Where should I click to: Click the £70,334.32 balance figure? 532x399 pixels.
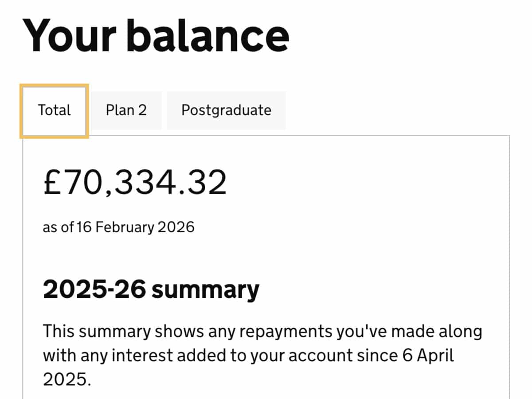click(x=135, y=180)
